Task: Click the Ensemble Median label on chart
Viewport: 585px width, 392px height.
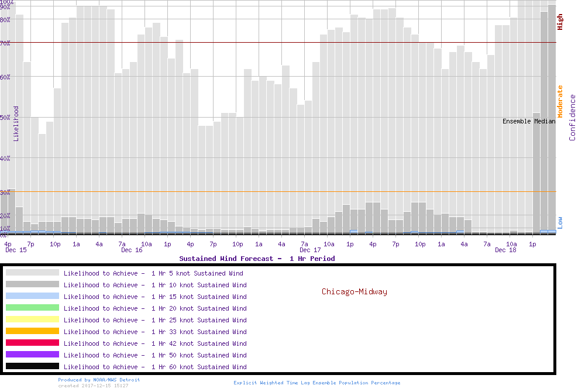Action: [x=529, y=121]
